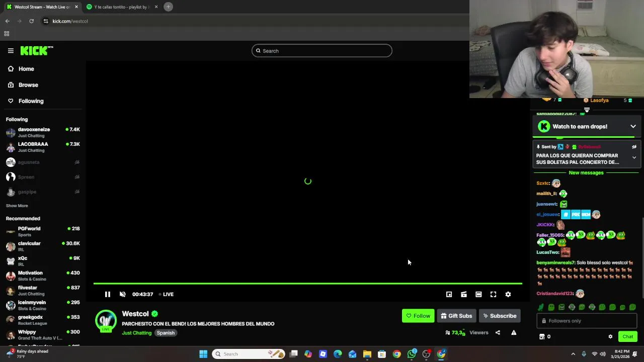Go back in browser history
Viewport: 644px width, 362px height.
(7, 21)
